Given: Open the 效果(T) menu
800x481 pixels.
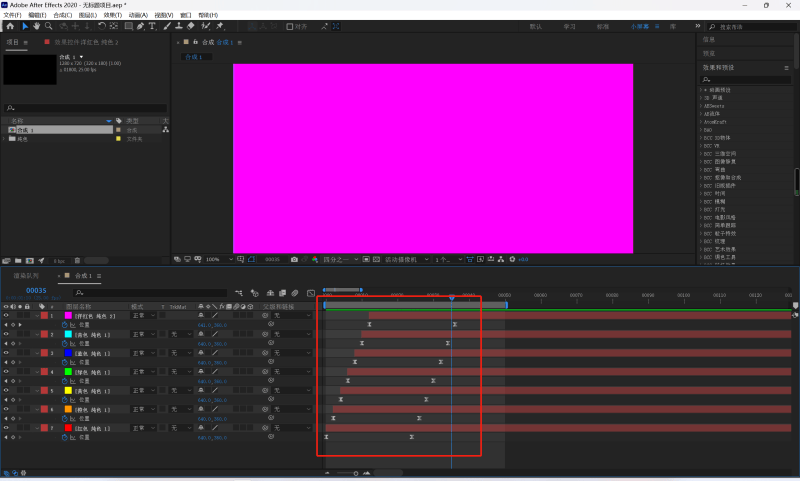Looking at the screenshot, I should pyautogui.click(x=115, y=16).
